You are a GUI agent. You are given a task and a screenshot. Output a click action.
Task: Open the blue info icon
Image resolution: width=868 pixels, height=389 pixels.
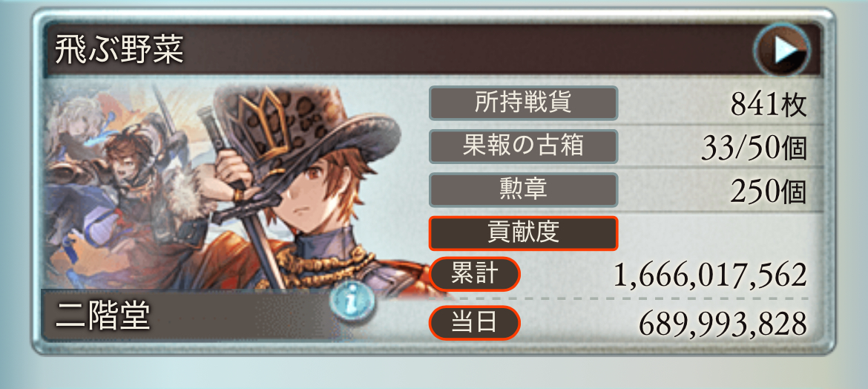352,301
